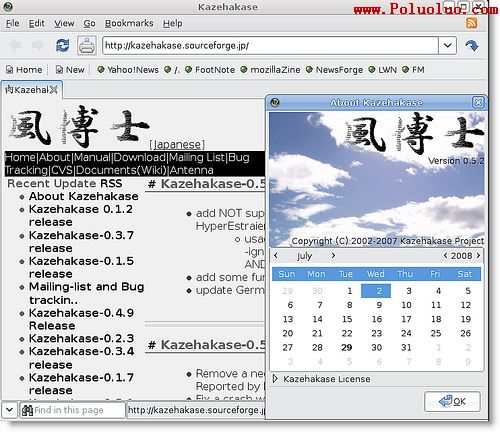Screen dimensions: 500x432
Task: Open the About Kazehakase list item
Action: [x=84, y=196]
